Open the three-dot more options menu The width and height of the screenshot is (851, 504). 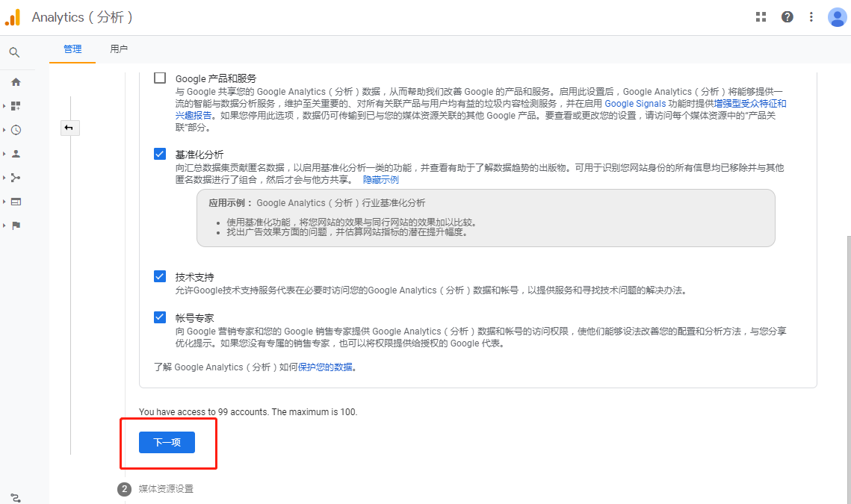[811, 17]
